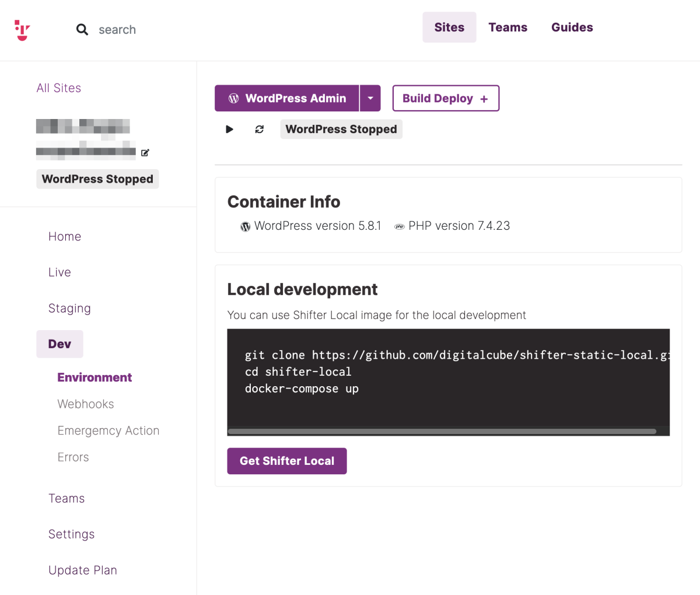Open Update Plan in the sidebar
700x595 pixels.
pyautogui.click(x=83, y=570)
